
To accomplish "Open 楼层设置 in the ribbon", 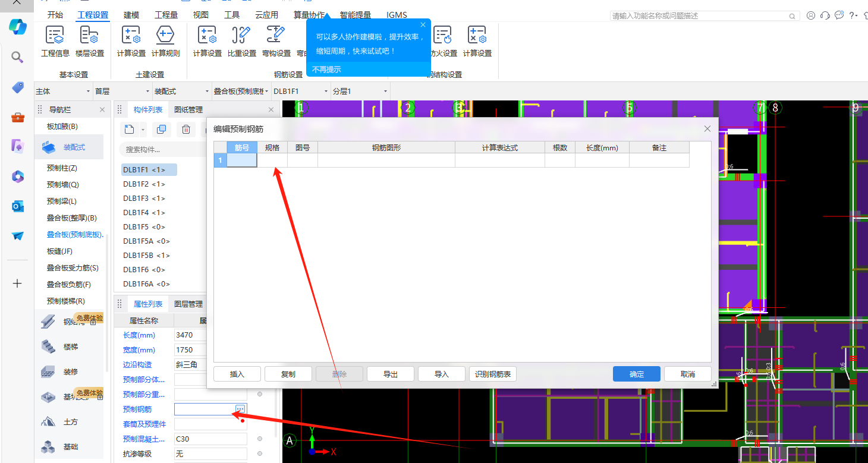I will (90, 42).
